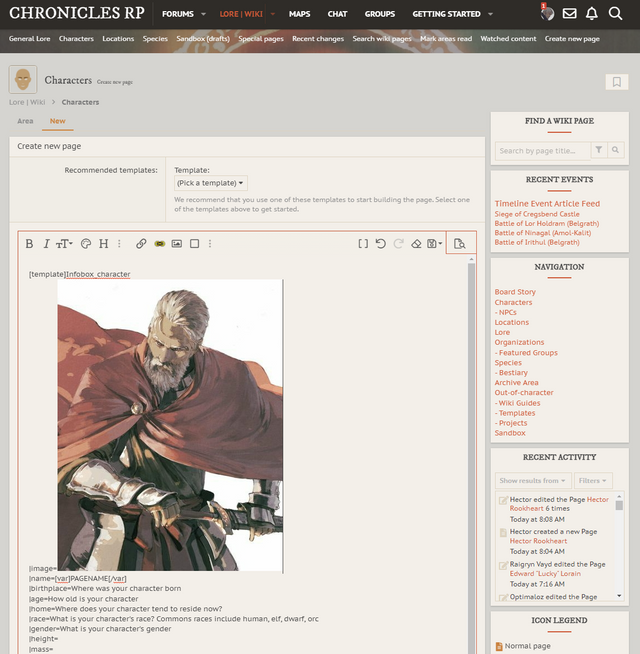This screenshot has width=640, height=654.
Task: Undo the last edit
Action: point(380,244)
